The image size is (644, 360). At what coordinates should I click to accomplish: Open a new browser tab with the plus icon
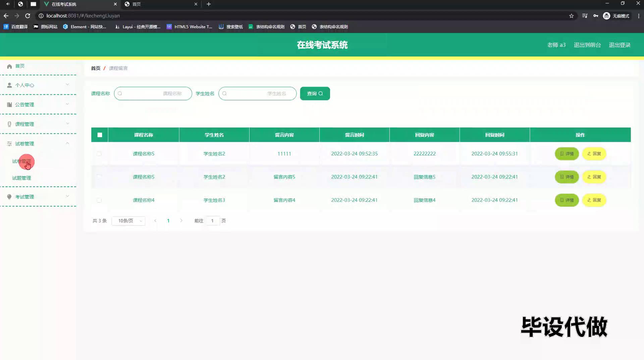[x=209, y=4]
